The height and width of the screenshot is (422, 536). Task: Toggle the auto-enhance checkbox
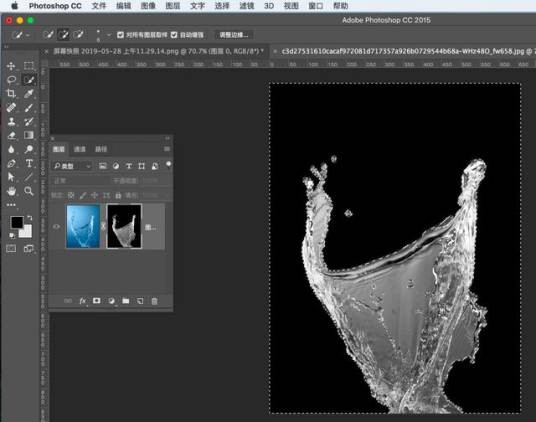[174, 35]
